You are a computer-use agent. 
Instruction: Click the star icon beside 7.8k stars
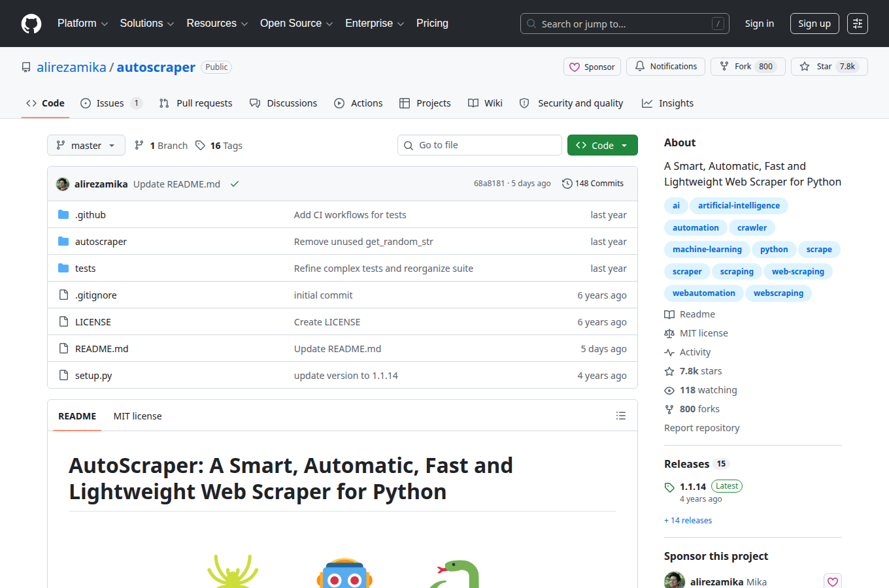669,372
